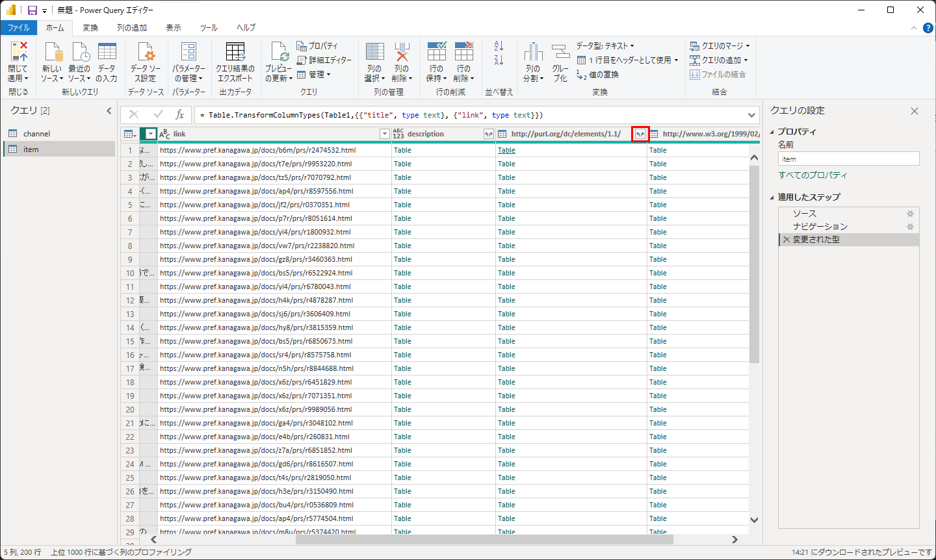936x560 pixels.
Task: Click Choose Columns (列の選択) icon
Action: coord(374,52)
